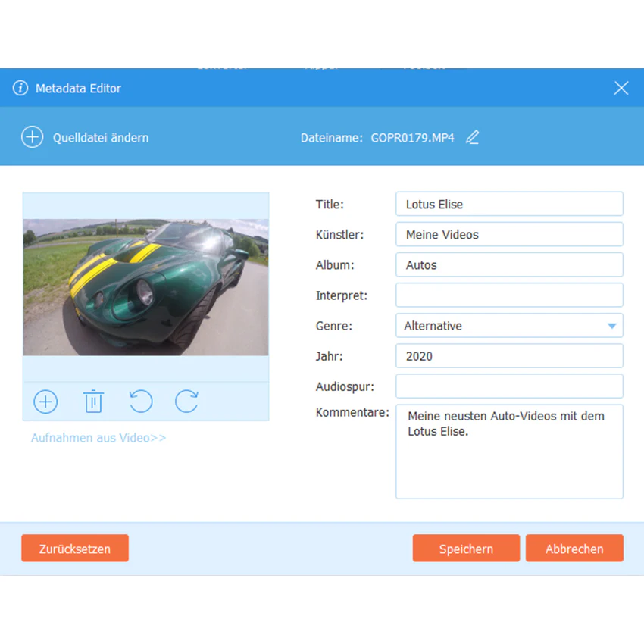Click the Kommentare text area
Viewport: 644px width, 644px height.
(x=509, y=452)
